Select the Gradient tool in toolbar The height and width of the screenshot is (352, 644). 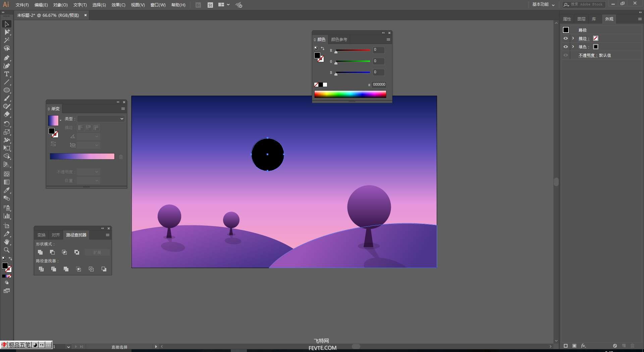coord(7,182)
